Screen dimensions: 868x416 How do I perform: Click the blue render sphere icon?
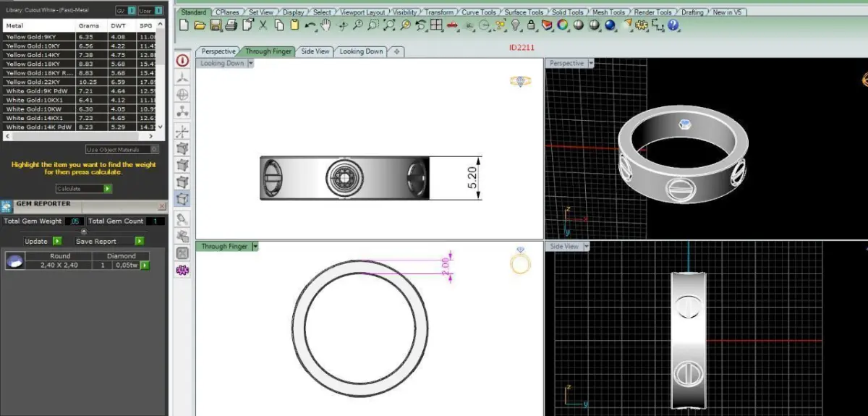click(x=610, y=25)
